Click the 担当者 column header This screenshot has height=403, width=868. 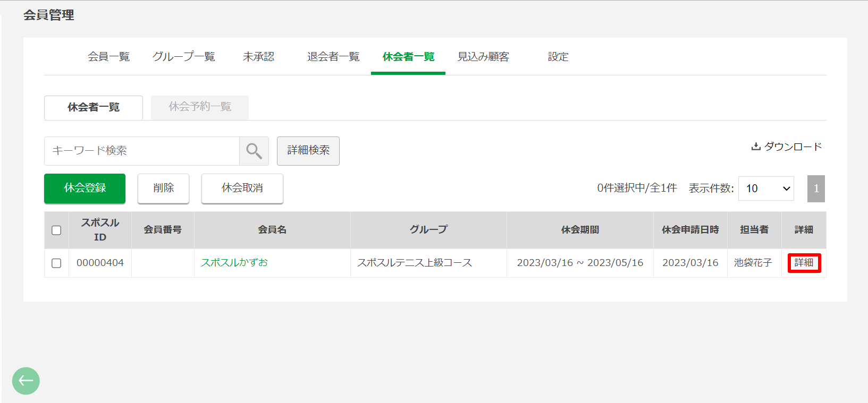[x=754, y=230]
